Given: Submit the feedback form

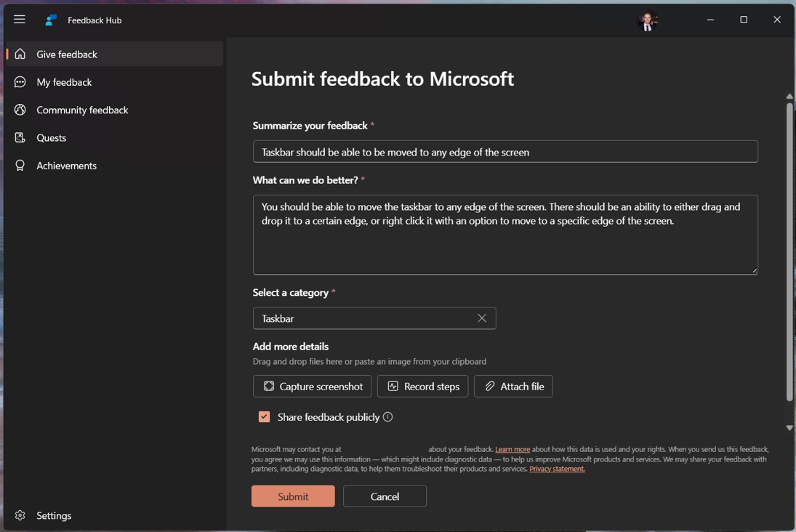Looking at the screenshot, I should (x=293, y=496).
